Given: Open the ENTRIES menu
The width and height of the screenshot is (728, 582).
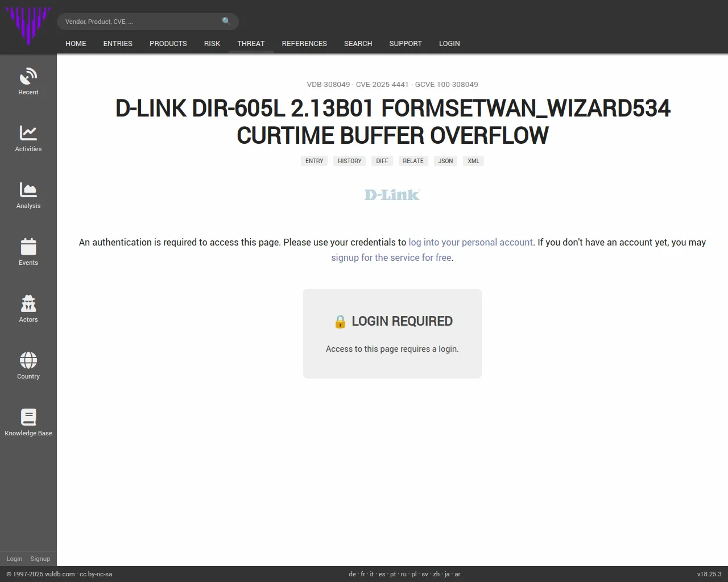Looking at the screenshot, I should (x=118, y=44).
